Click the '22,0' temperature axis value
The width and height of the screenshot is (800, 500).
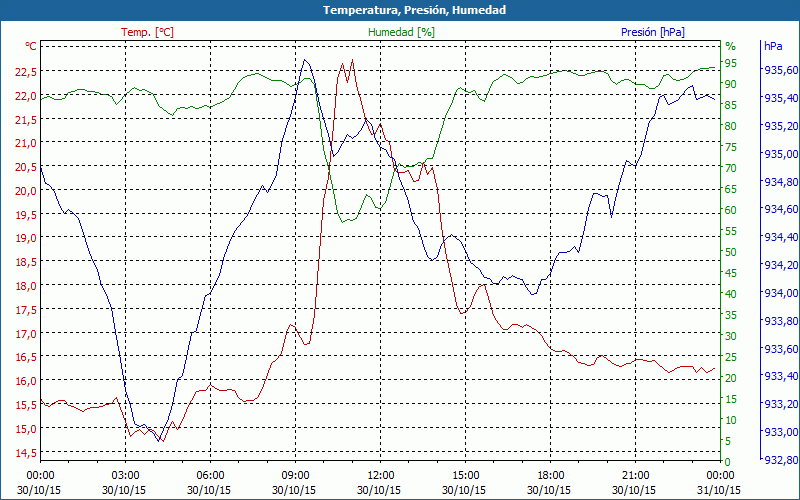click(x=26, y=96)
